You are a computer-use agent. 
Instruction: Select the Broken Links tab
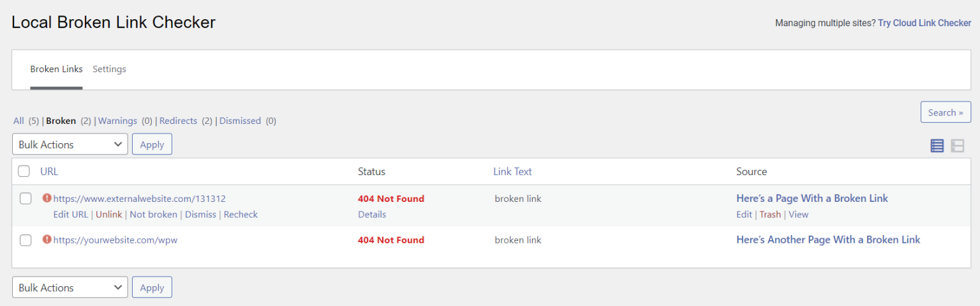point(56,69)
